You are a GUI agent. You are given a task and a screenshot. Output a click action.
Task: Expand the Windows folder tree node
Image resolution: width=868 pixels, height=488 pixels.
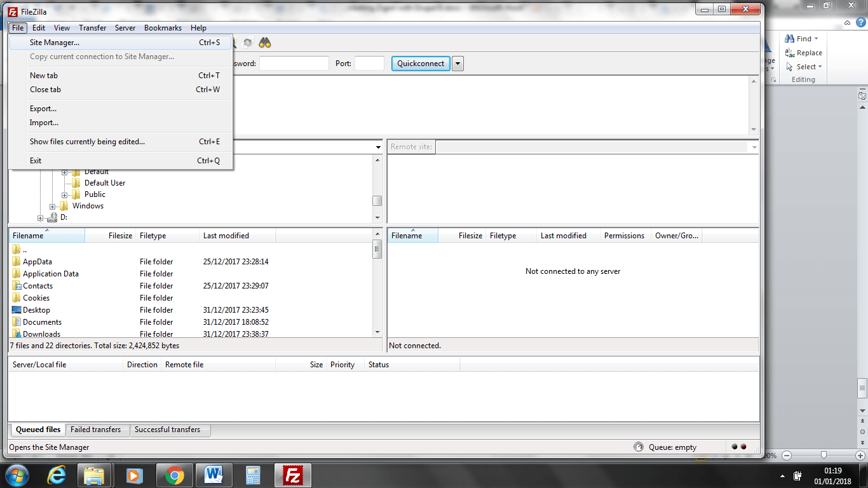tap(53, 207)
